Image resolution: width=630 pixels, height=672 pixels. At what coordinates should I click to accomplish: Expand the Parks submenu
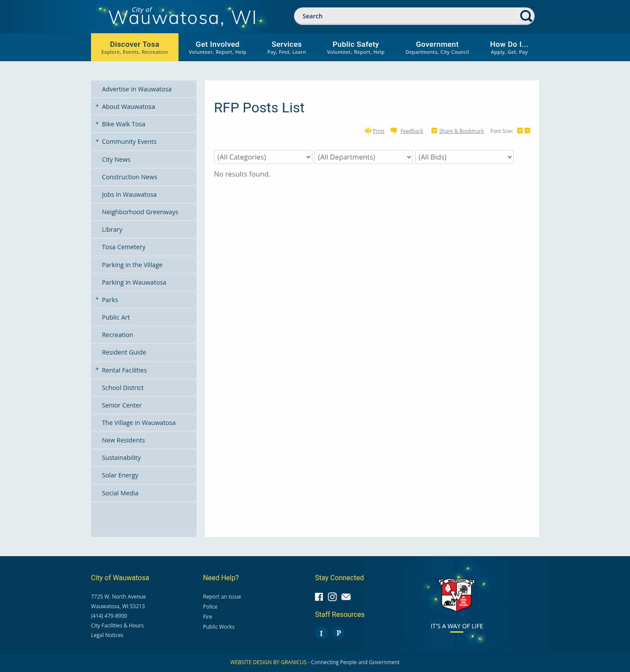click(x=97, y=299)
